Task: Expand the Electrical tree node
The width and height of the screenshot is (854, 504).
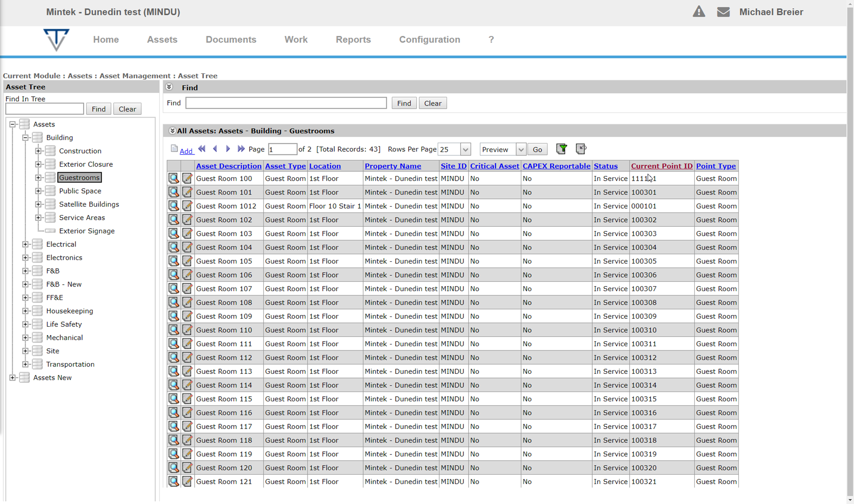Action: [x=26, y=244]
